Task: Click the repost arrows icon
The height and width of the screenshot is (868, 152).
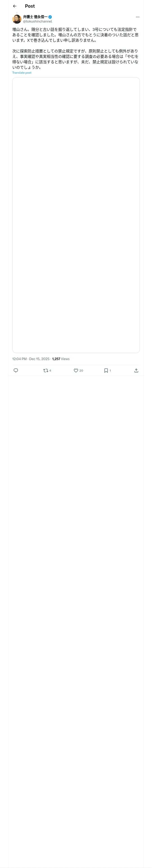Action: (45, 370)
